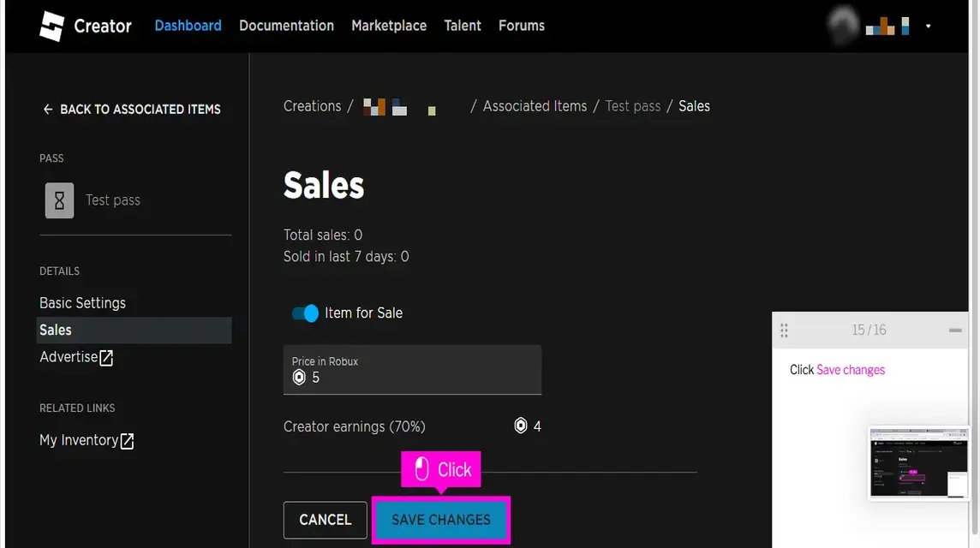The height and width of the screenshot is (548, 980).
Task: Open the Talent section in the navigation
Action: pyautogui.click(x=462, y=26)
